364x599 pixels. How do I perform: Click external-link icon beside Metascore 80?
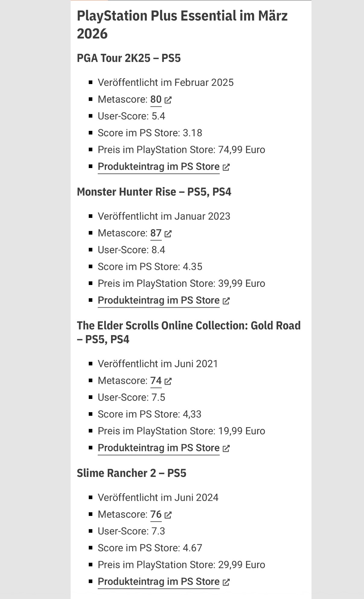[168, 100]
